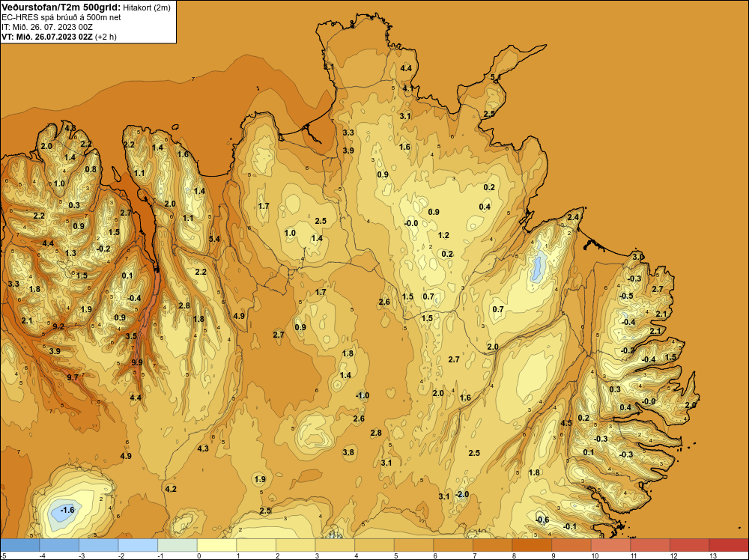The width and height of the screenshot is (749, 560).
Task: Click the -2.0 temperature value on the map
Action: pos(462,494)
